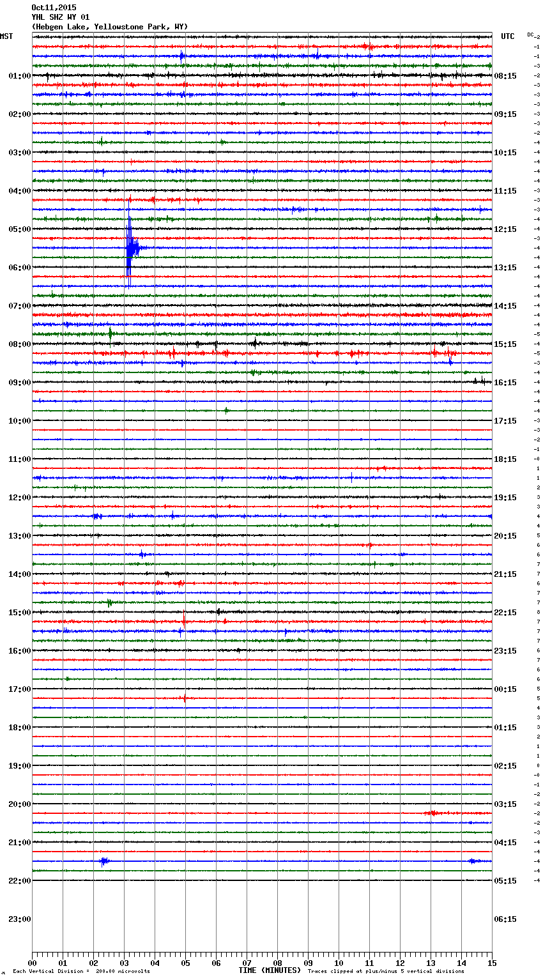543x980 pixels.
Task: Click the Oct11,2015 date header
Action: (54, 8)
